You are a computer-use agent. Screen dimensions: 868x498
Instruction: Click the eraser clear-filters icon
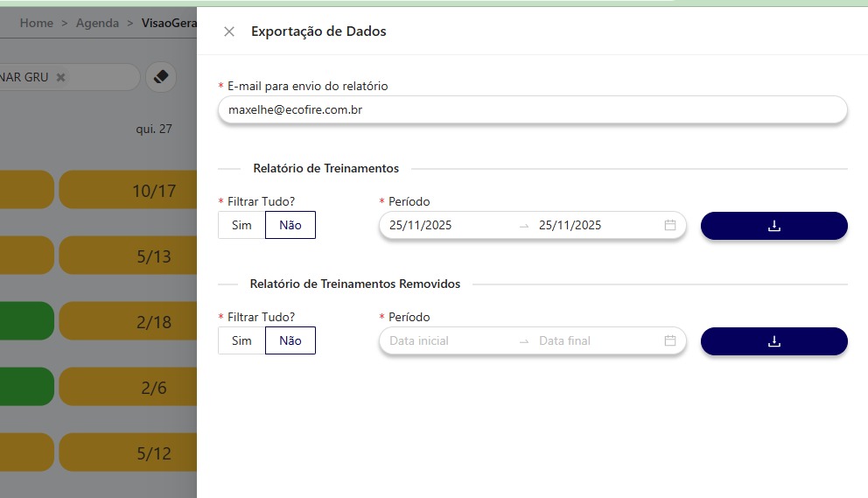[x=160, y=77]
